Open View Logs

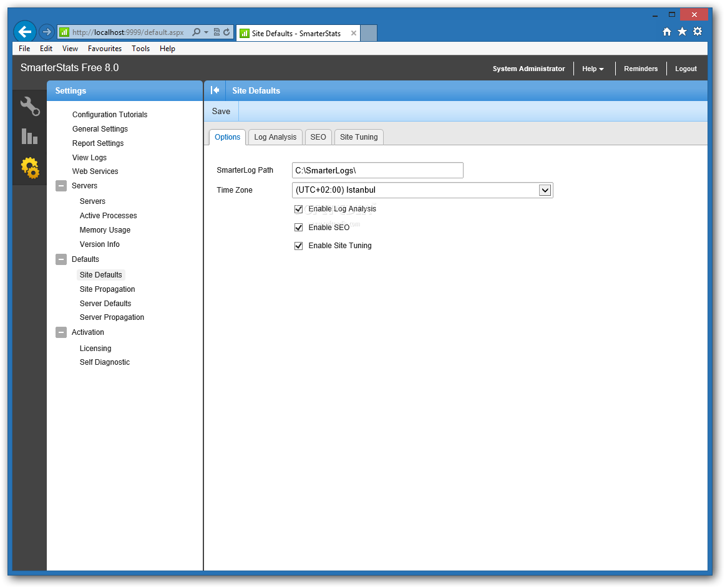coord(89,158)
